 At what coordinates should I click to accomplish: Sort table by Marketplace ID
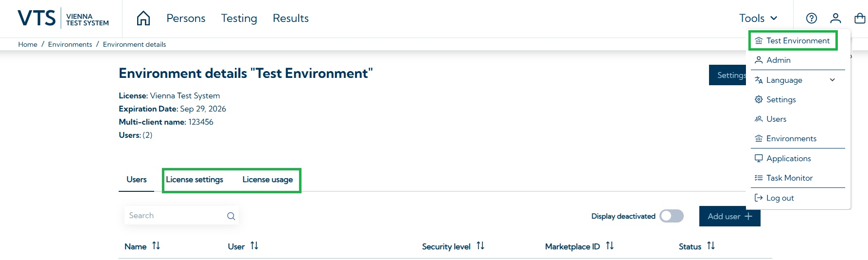click(x=610, y=246)
